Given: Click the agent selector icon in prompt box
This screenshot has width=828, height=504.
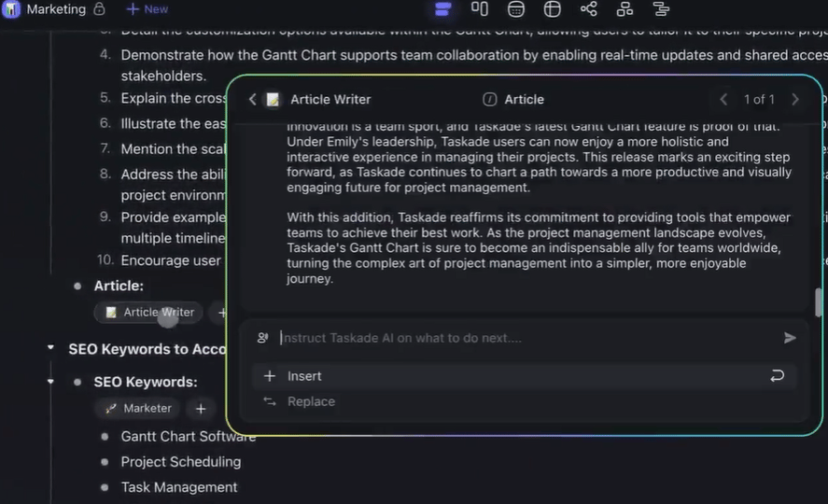Looking at the screenshot, I should coord(262,338).
